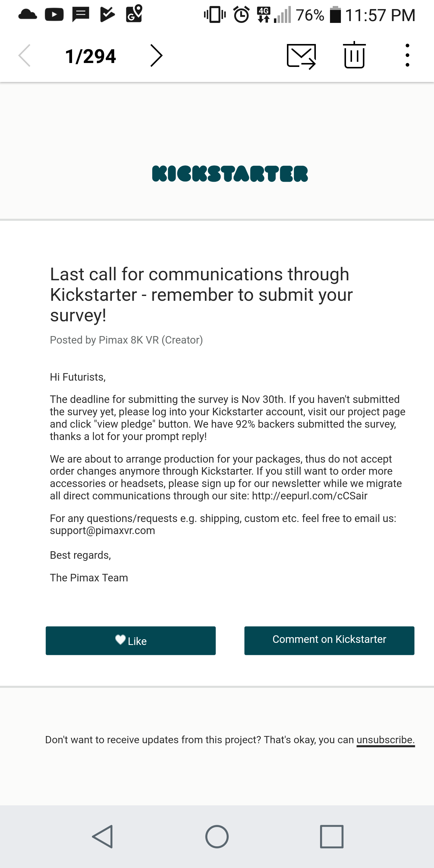Screen dimensions: 434x868
Task: Tap the 1/294 email counter
Action: 91,56
